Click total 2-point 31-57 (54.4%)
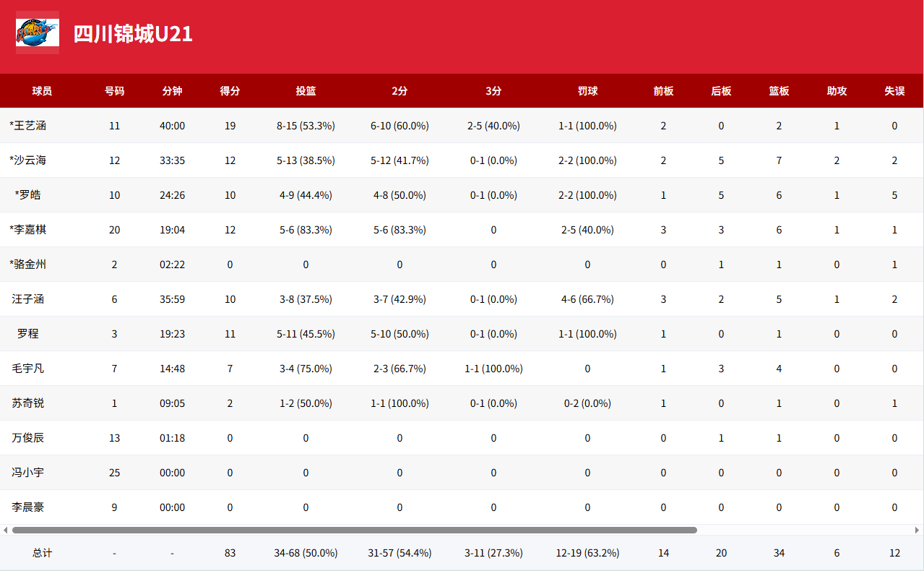This screenshot has height=571, width=924. coord(400,553)
